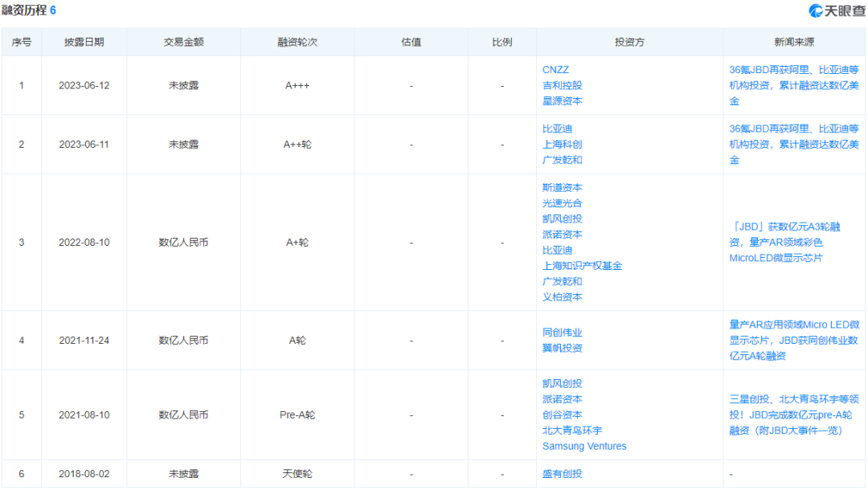The width and height of the screenshot is (868, 490).
Task: Select round cell 天使轮
Action: coord(297,474)
